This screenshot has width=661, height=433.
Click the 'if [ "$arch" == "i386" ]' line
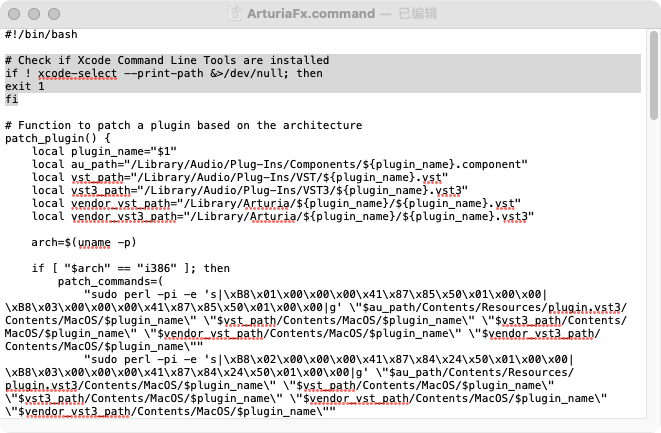[x=131, y=269]
